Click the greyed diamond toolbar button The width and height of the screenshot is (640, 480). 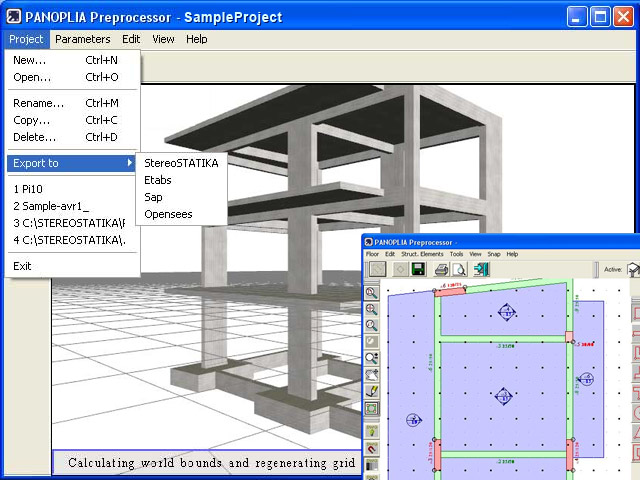coord(400,269)
